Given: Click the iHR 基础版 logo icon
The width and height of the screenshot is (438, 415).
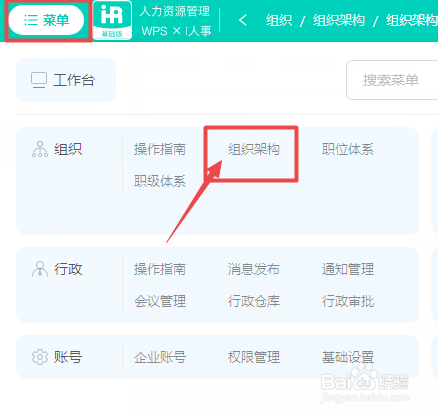Looking at the screenshot, I should (112, 20).
